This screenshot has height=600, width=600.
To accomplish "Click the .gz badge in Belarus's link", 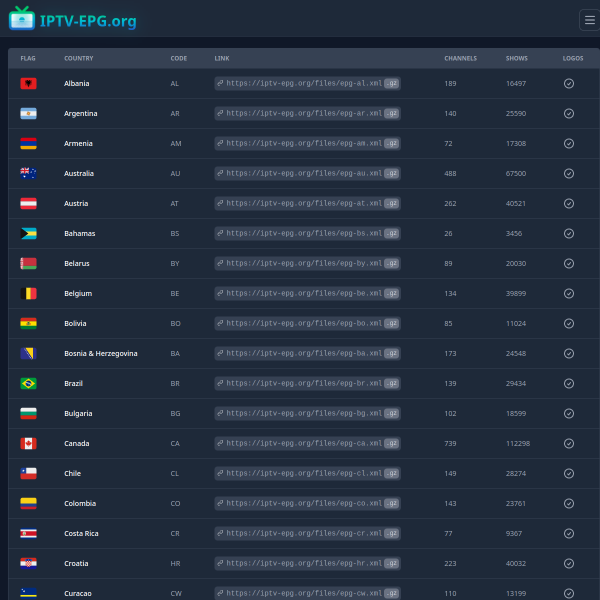I will tap(391, 263).
